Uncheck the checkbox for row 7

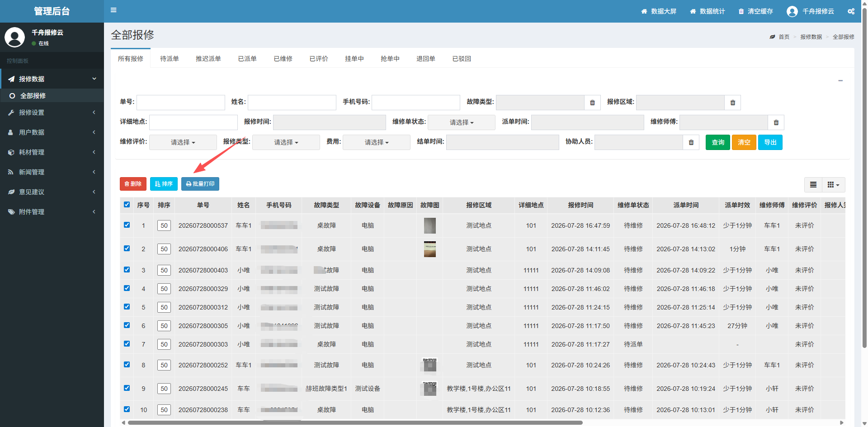[x=127, y=344]
